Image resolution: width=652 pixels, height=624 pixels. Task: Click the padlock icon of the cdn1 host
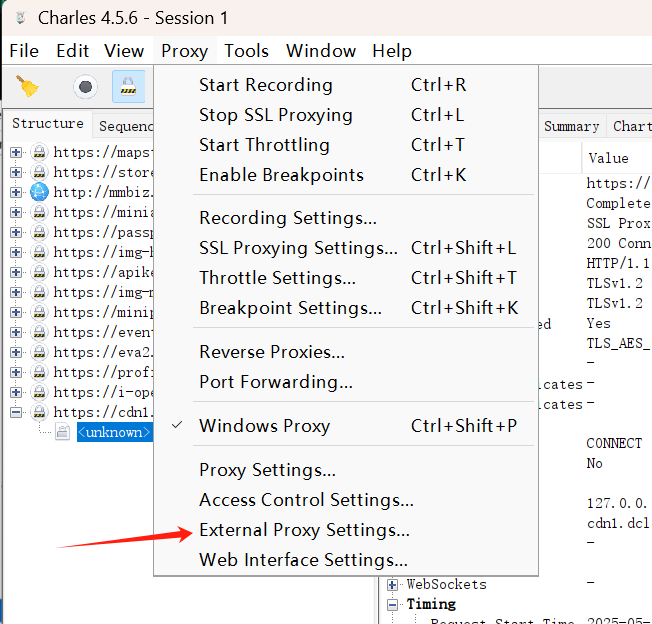click(39, 412)
